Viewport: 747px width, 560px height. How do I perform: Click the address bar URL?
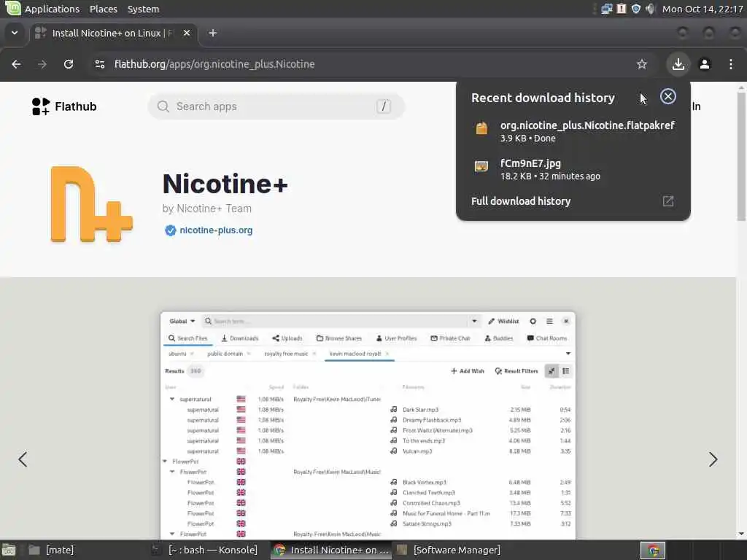point(214,64)
